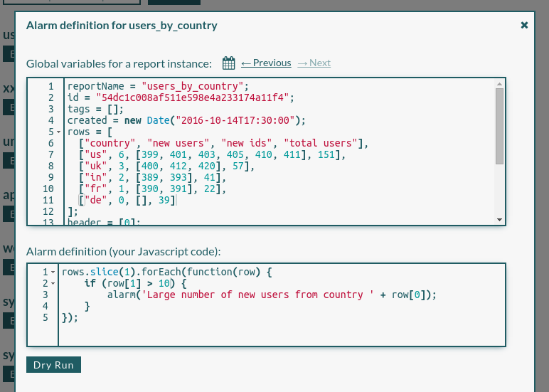The width and height of the screenshot is (549, 392).
Task: Click the "in" row in the variables editor
Action: click(x=152, y=177)
